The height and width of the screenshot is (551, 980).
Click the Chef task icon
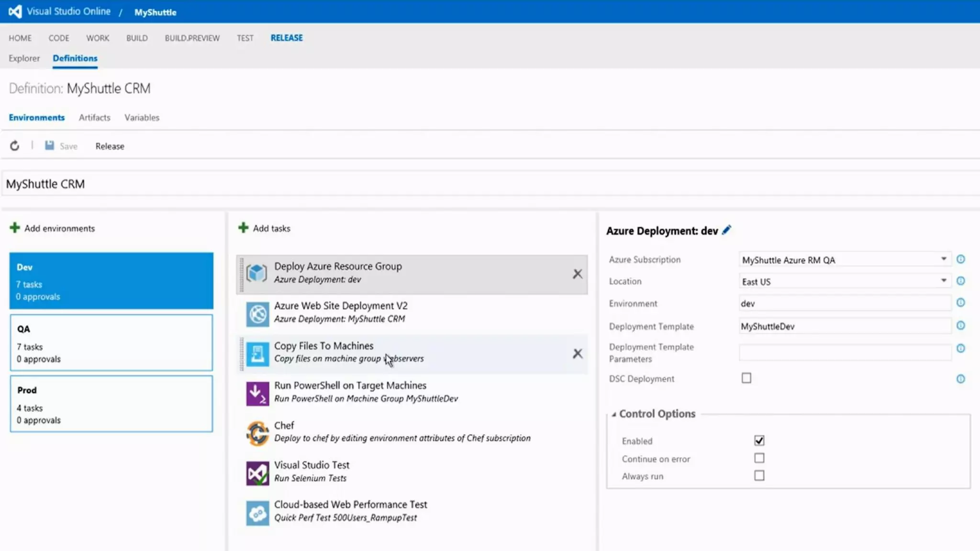[x=257, y=433]
